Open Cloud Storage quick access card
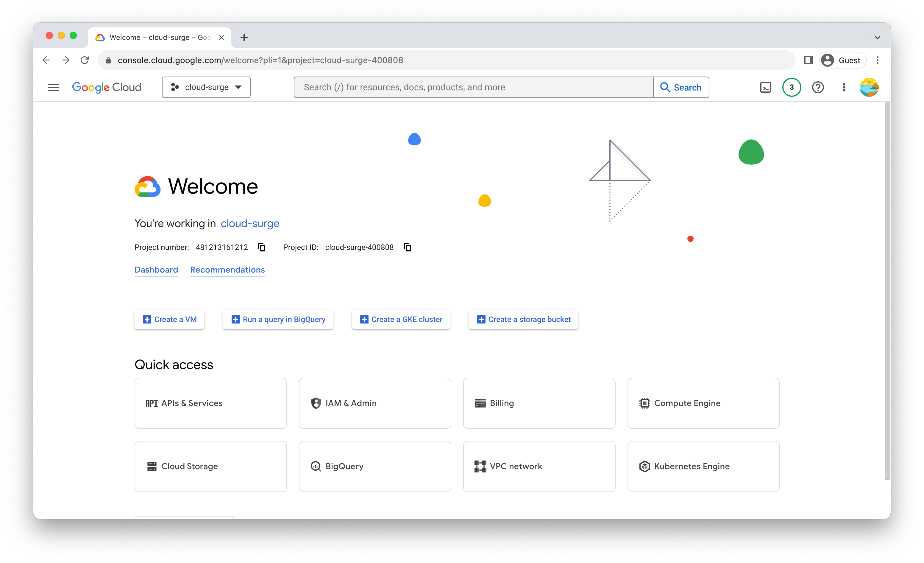 (x=211, y=466)
